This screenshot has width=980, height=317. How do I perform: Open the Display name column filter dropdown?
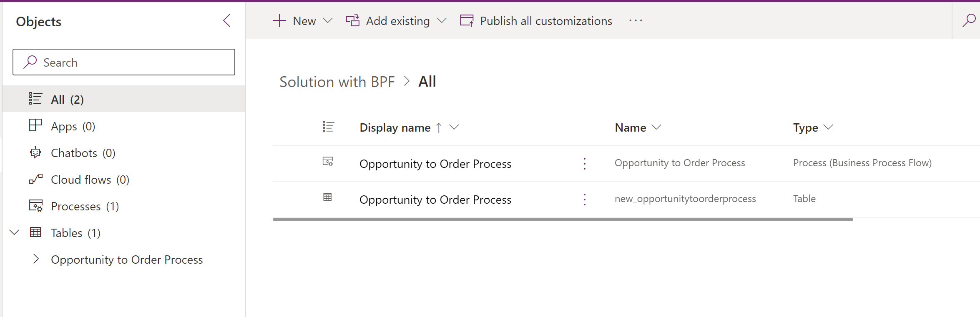point(454,127)
